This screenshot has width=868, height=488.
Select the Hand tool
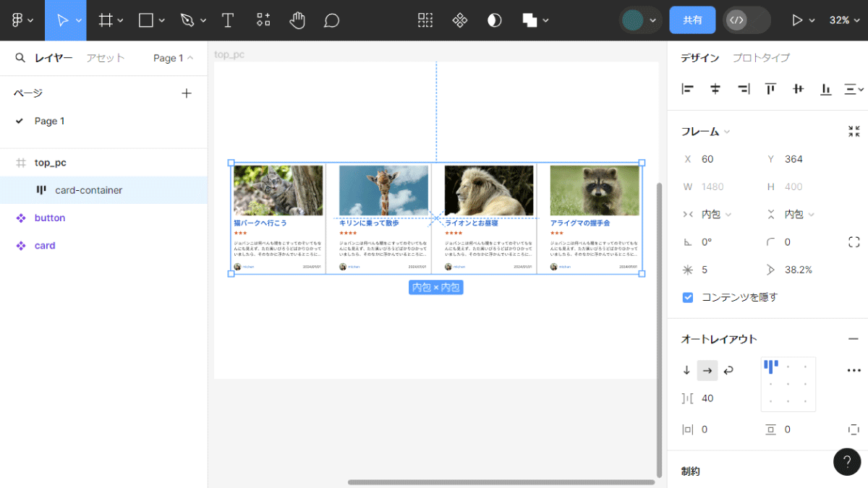297,20
